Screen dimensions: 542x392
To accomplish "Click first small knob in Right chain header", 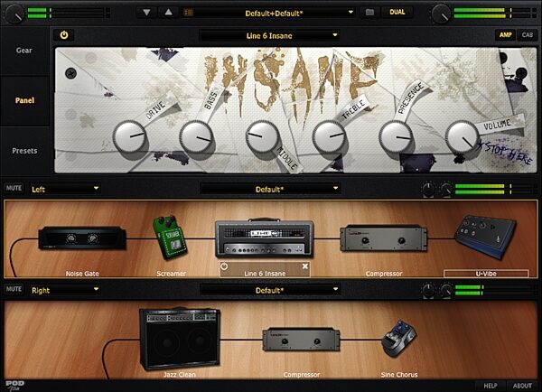I will [428, 290].
